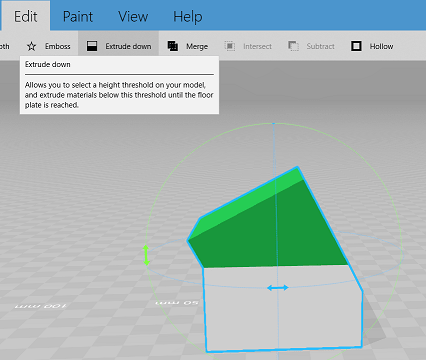Click the blue horizontal arrow handle

click(x=278, y=287)
